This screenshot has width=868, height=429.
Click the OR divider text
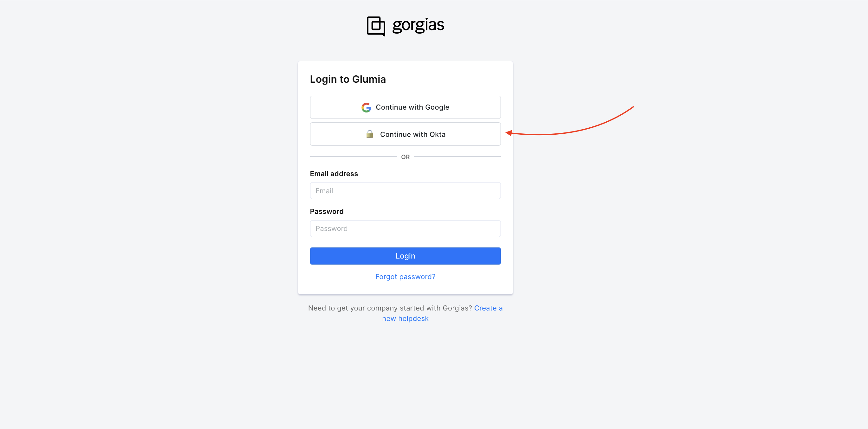pos(405,157)
